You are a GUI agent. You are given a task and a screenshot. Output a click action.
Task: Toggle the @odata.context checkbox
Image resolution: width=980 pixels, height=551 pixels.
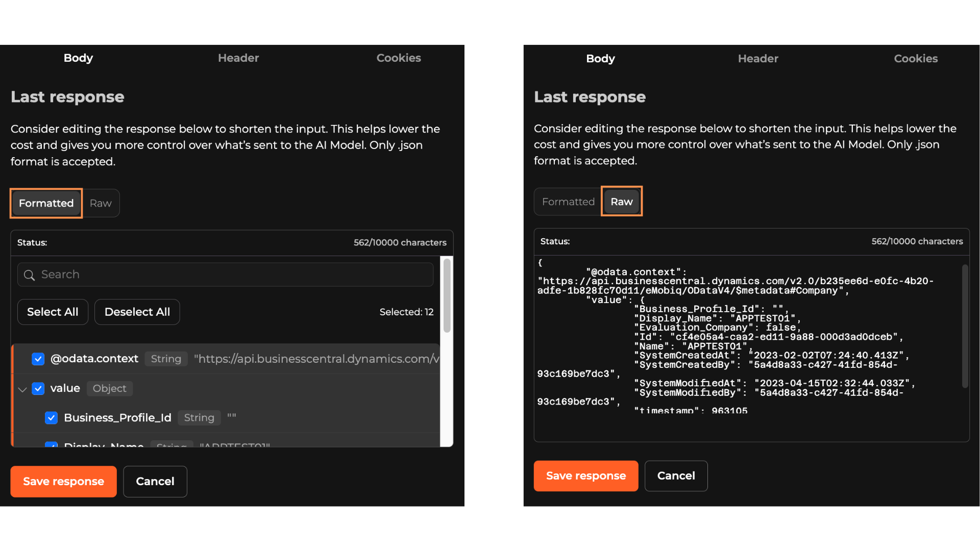[x=38, y=359]
